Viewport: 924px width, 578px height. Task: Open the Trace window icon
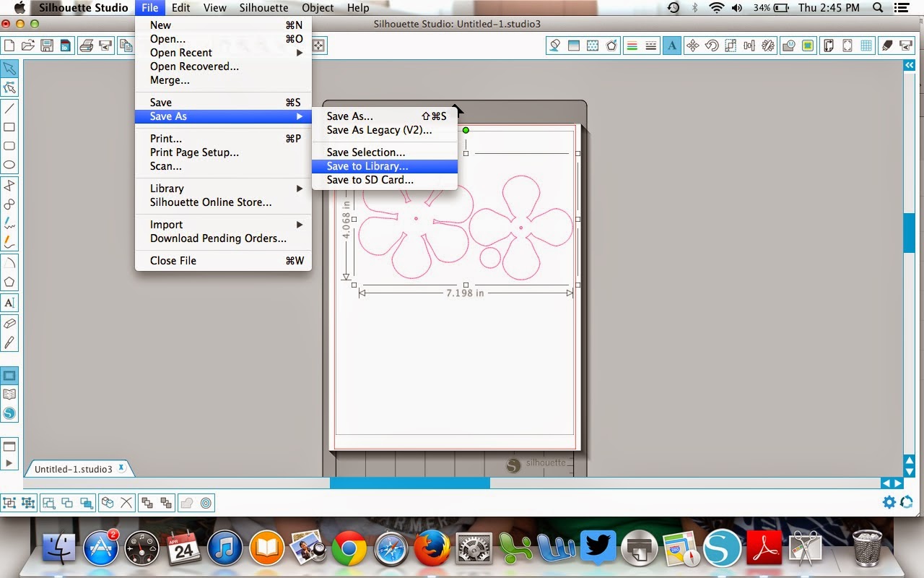pyautogui.click(x=789, y=46)
